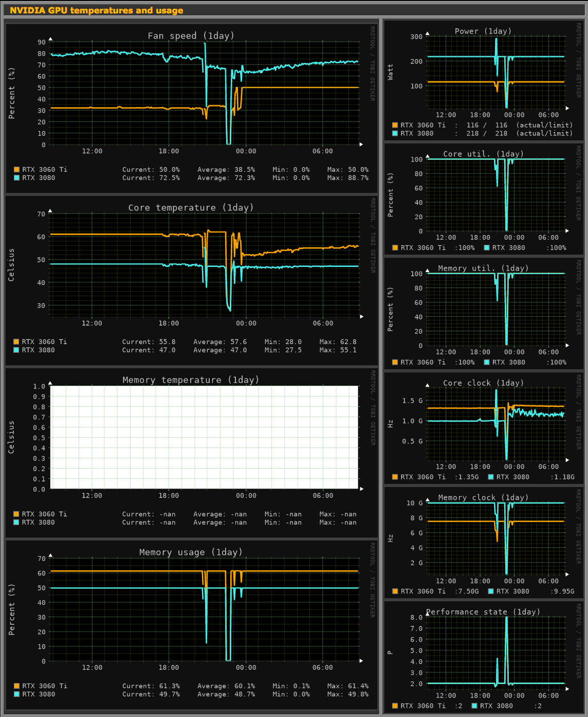The width and height of the screenshot is (588, 717).
Task: Click orange RTX 3060 Ti swatch under Core temperature
Action: tap(16, 342)
